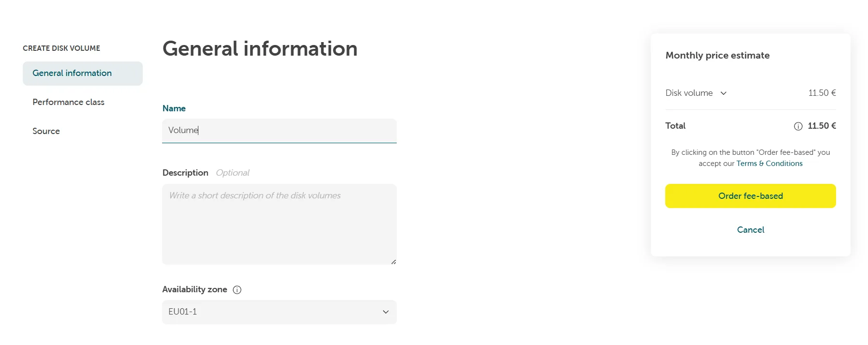Select the General information step
Image resolution: width=868 pixels, height=345 pixels.
coord(72,73)
